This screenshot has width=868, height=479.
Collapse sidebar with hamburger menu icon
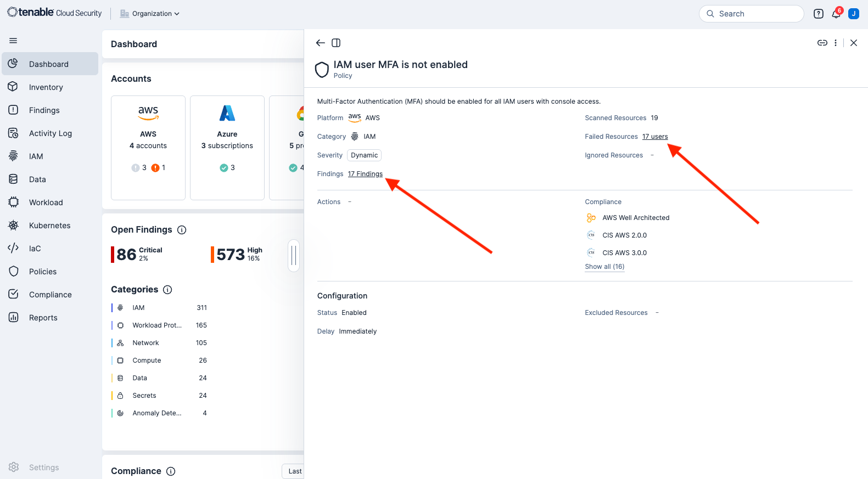[13, 41]
